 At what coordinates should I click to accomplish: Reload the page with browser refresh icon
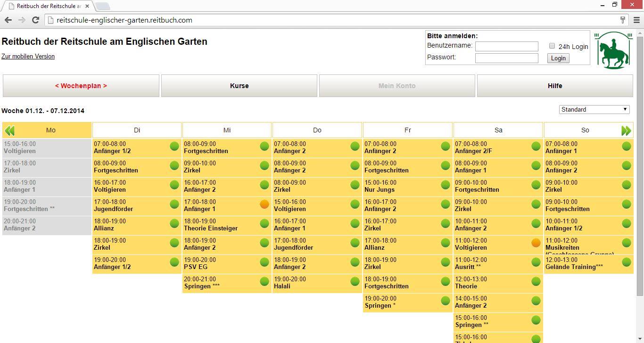point(35,20)
